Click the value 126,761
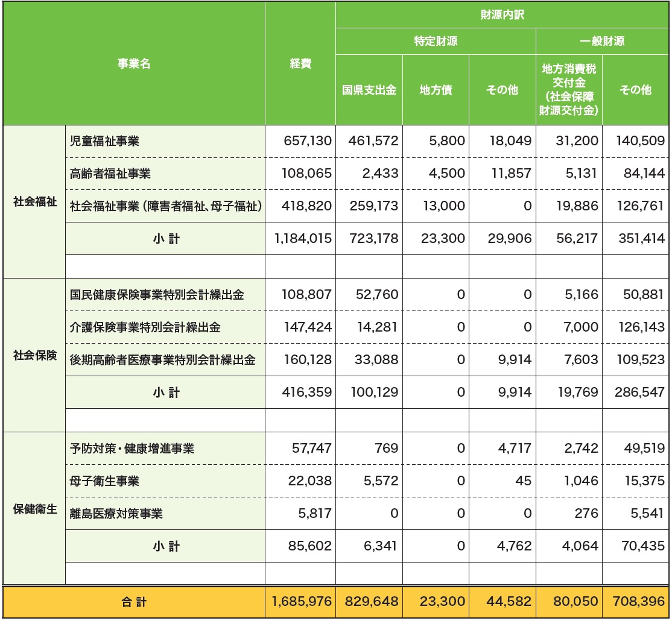This screenshot has height=621, width=672. pos(640,206)
